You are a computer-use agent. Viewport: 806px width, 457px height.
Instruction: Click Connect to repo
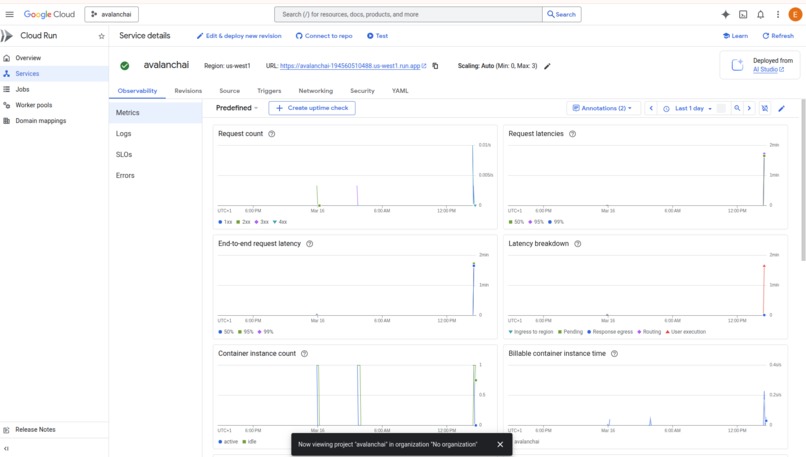coord(324,36)
